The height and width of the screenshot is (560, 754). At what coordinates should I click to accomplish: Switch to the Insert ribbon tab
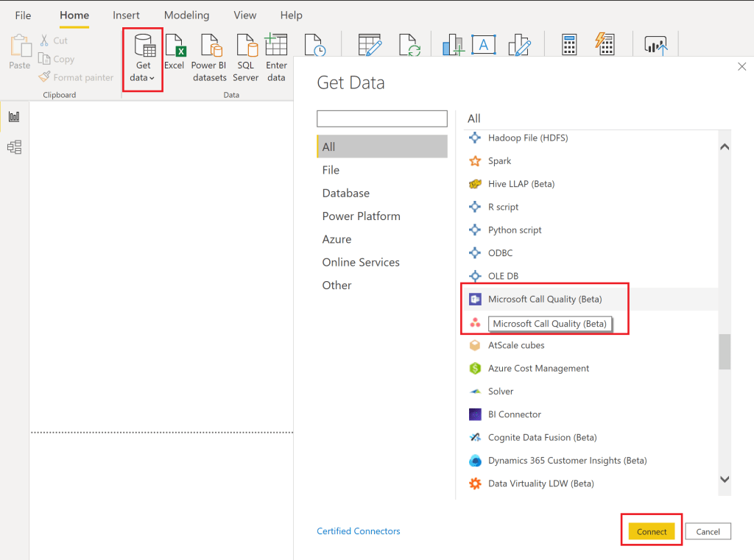pos(127,15)
